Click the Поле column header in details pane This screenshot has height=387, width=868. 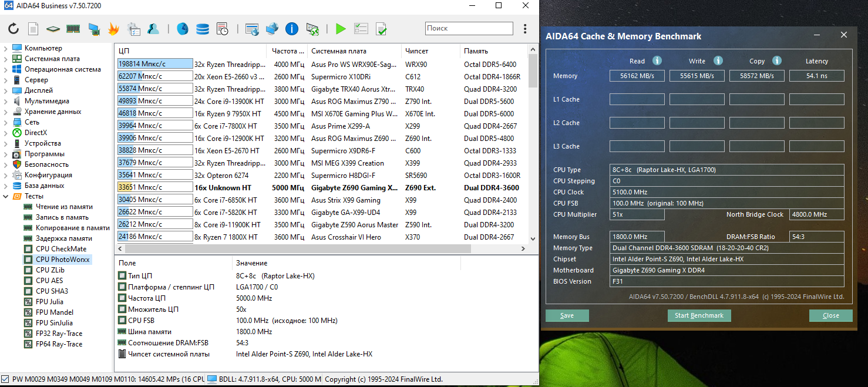click(x=173, y=263)
